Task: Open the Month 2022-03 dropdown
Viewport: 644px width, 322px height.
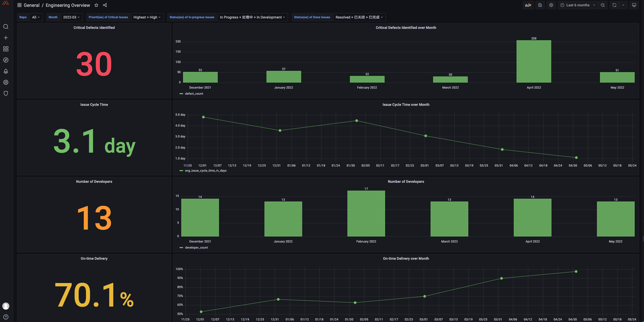Action: (x=71, y=17)
